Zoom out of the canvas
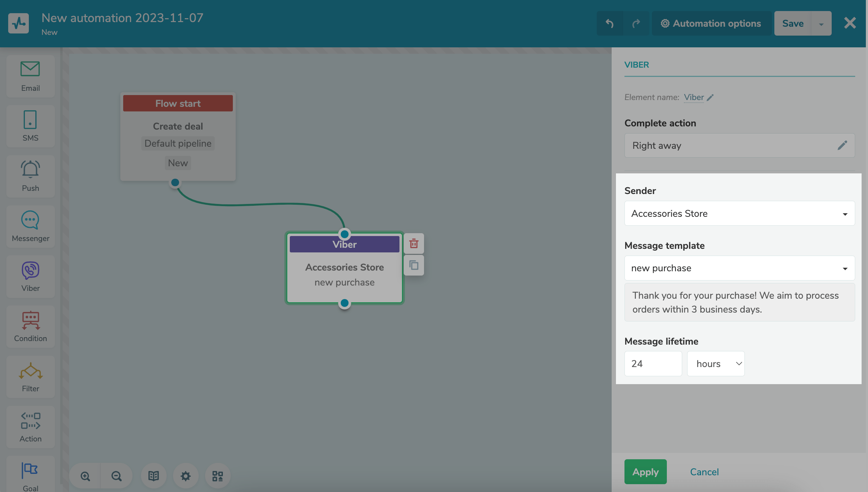Image resolution: width=868 pixels, height=492 pixels. click(x=116, y=476)
